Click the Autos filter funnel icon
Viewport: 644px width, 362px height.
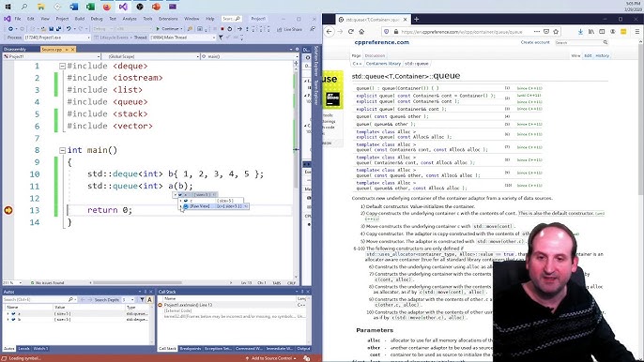pyautogui.click(x=142, y=299)
